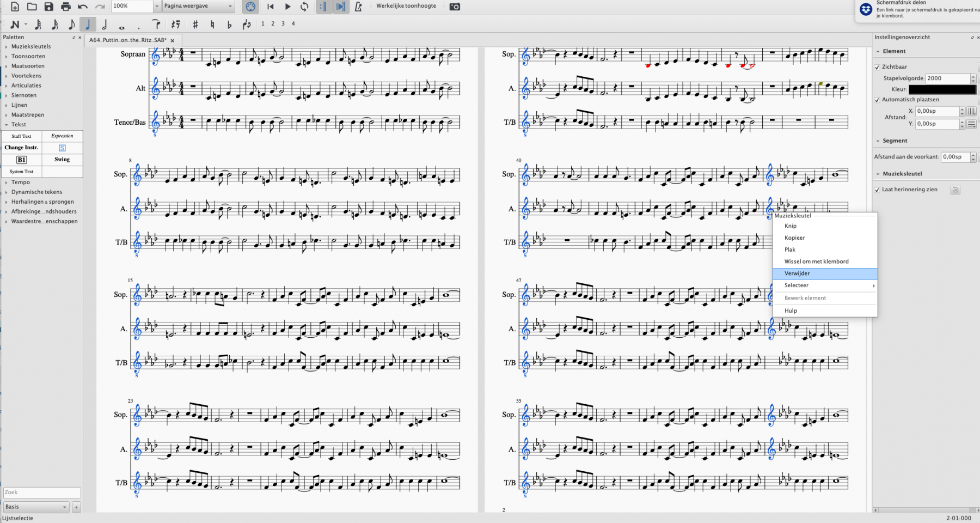980x523 pixels.
Task: Start playback with the play button
Action: click(x=287, y=7)
